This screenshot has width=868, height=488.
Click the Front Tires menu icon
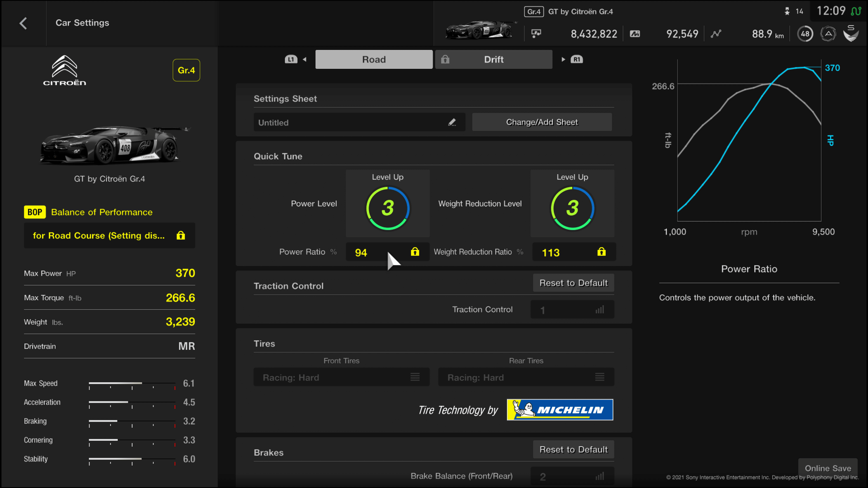[x=415, y=377]
